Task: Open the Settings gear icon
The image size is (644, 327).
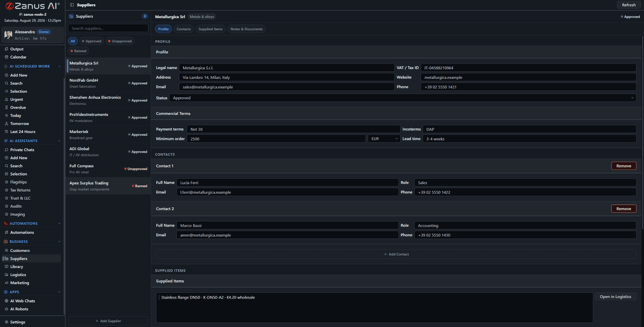Action: click(6, 322)
